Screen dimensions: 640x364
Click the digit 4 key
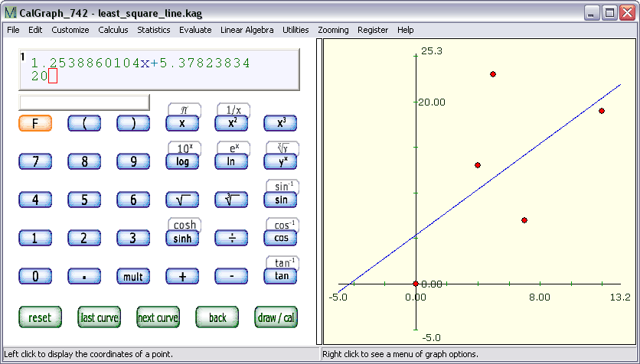point(35,200)
